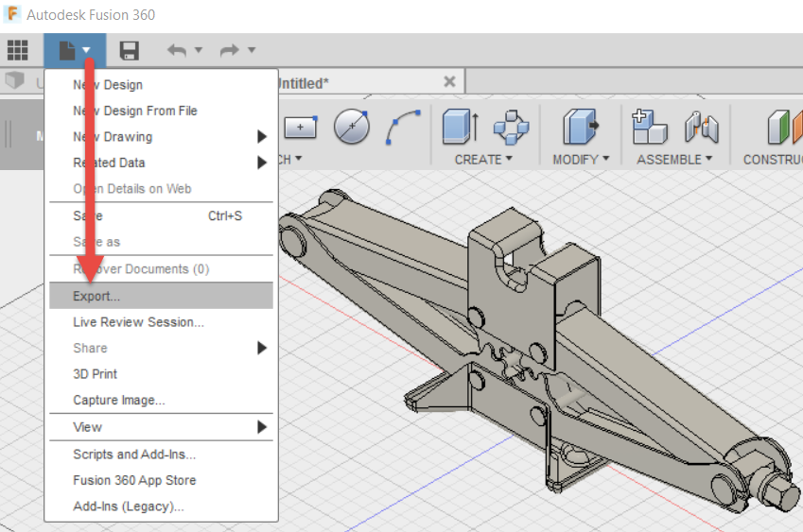Open the data panel grid icon
The height and width of the screenshot is (532, 803).
point(17,50)
